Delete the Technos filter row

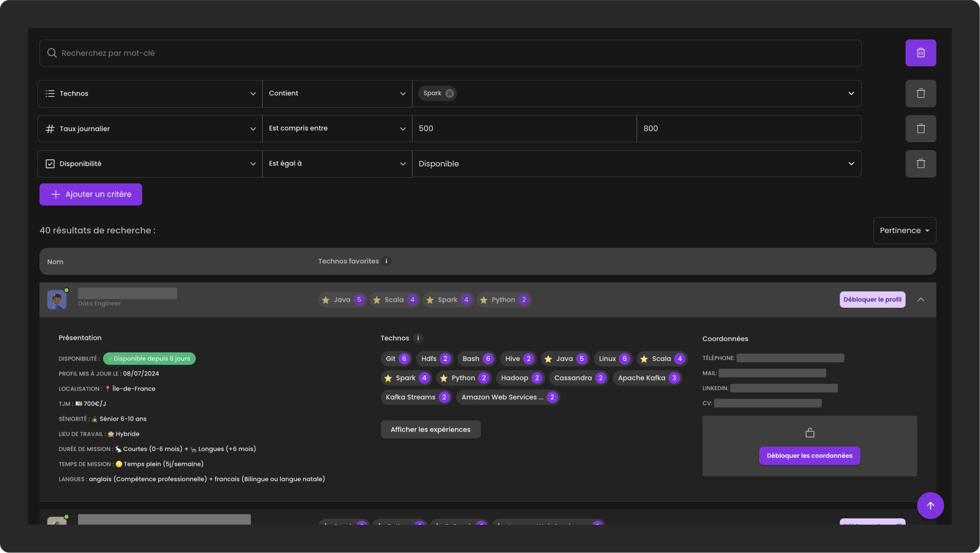click(x=921, y=93)
